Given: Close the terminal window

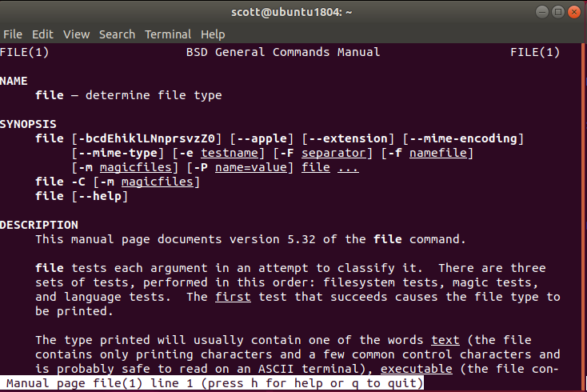Looking at the screenshot, I should [574, 12].
